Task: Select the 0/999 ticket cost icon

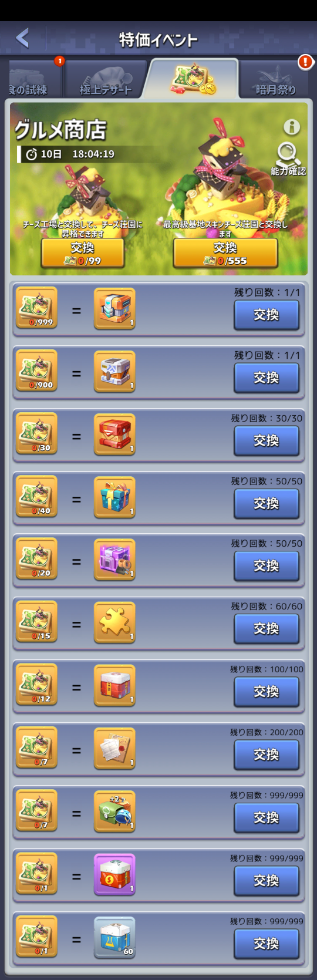Action: tap(36, 308)
